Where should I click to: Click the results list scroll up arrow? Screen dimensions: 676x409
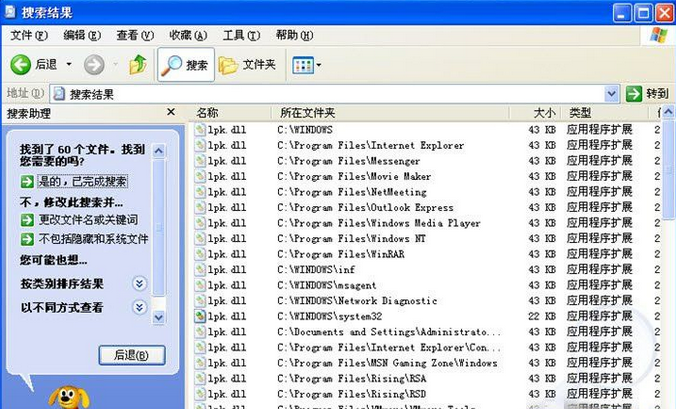click(668, 113)
